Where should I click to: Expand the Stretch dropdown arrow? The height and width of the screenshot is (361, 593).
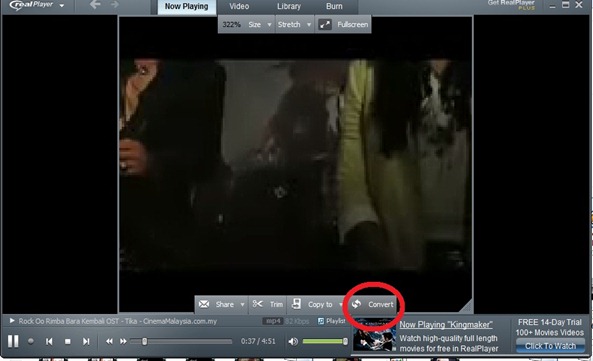(x=309, y=25)
